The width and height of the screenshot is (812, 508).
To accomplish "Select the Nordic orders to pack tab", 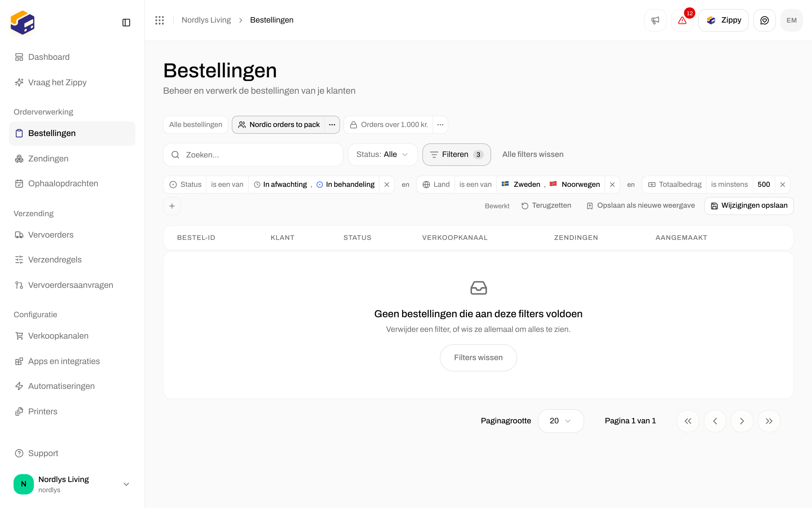I will pos(279,125).
